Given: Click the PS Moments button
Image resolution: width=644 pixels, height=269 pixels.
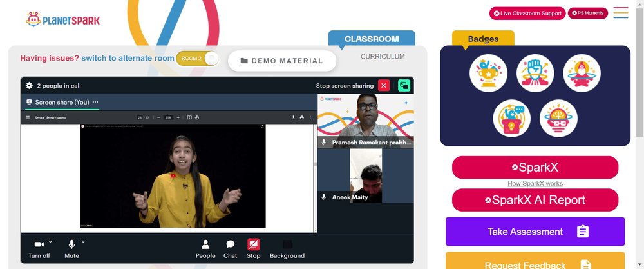Looking at the screenshot, I should pyautogui.click(x=588, y=13).
